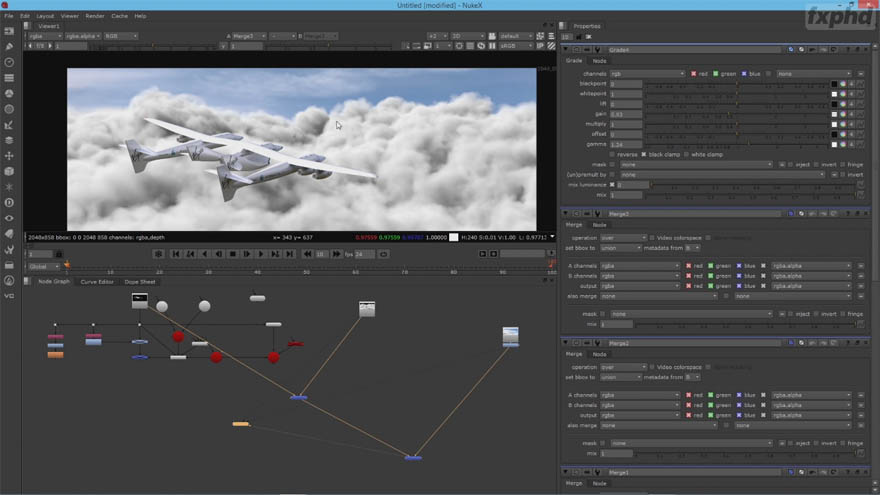Open the Deep nodes D icon
The height and width of the screenshot is (495, 880).
[x=9, y=203]
